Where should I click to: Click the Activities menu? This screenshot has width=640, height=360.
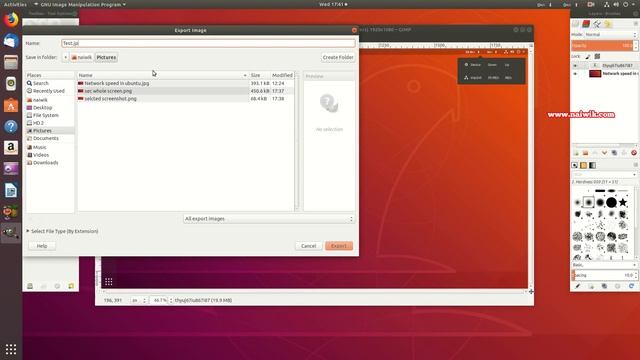coord(15,4)
